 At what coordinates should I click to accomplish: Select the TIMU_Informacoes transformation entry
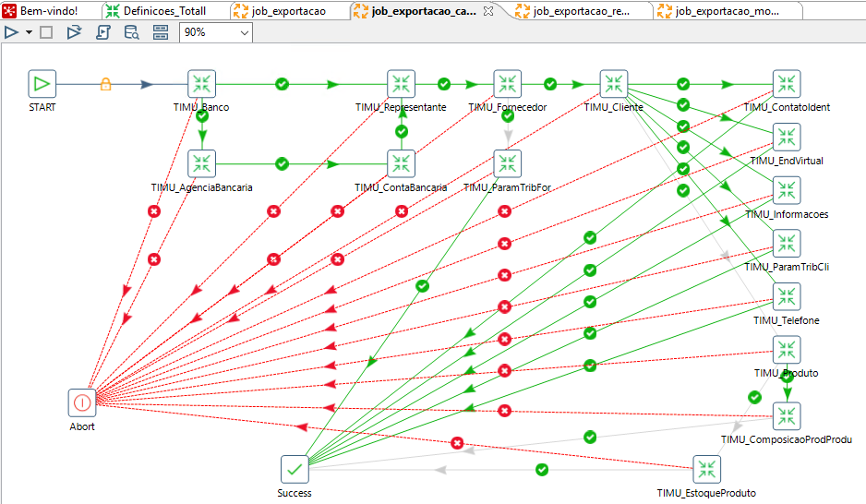point(787,190)
